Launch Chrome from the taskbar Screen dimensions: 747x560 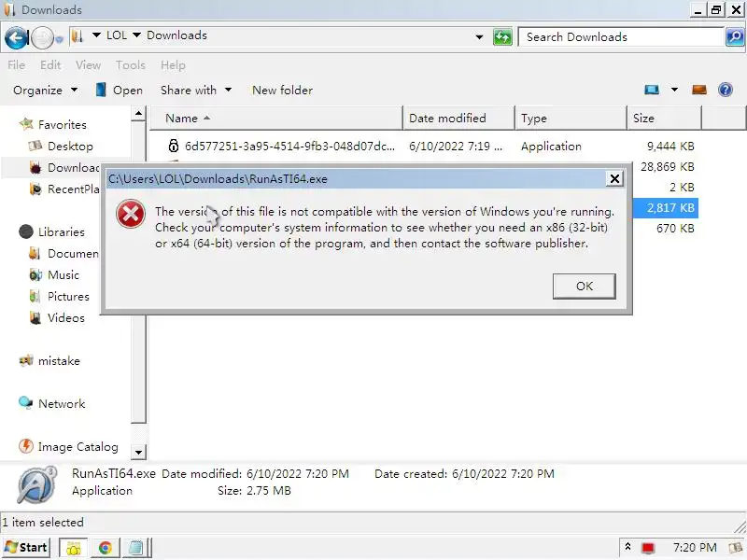pos(105,548)
